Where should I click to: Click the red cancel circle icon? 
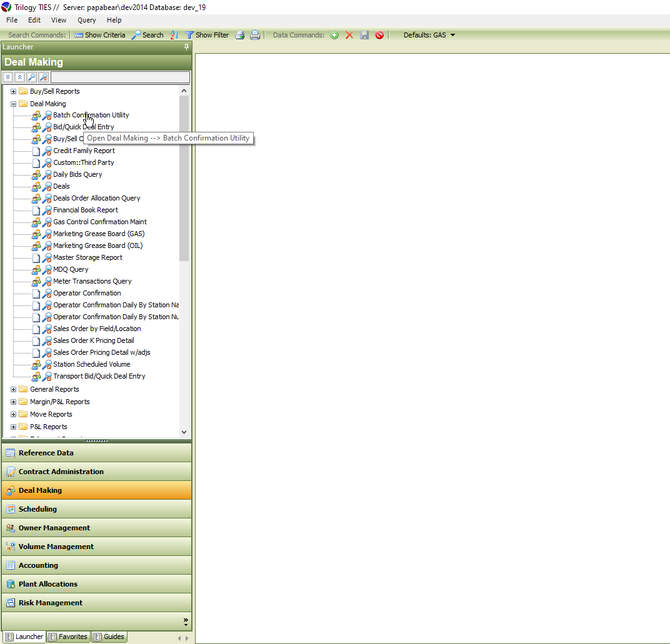[379, 35]
